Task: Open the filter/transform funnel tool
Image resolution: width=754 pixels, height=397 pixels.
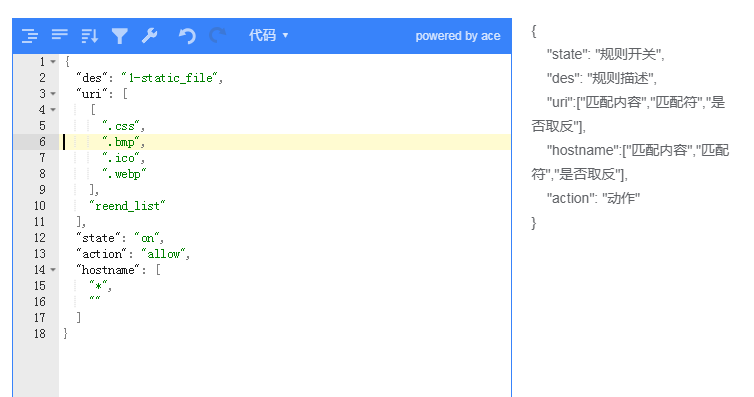Action: 120,36
